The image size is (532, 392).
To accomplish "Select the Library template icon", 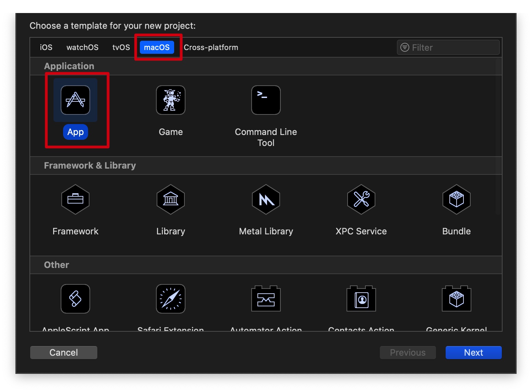I will 171,199.
